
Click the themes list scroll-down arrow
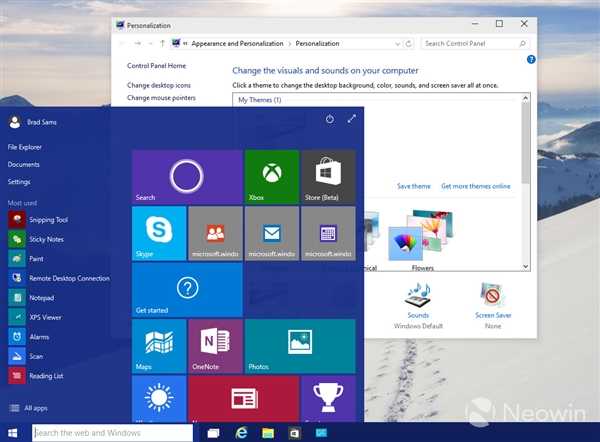pos(526,266)
